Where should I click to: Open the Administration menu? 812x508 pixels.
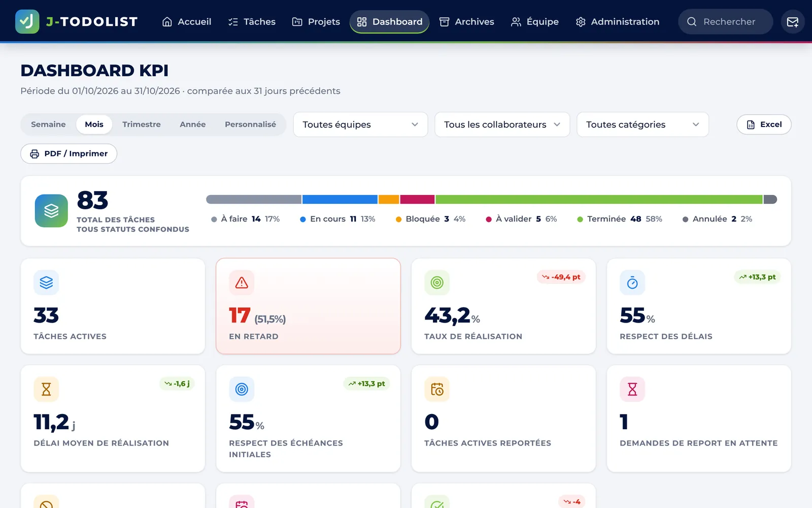coord(617,22)
